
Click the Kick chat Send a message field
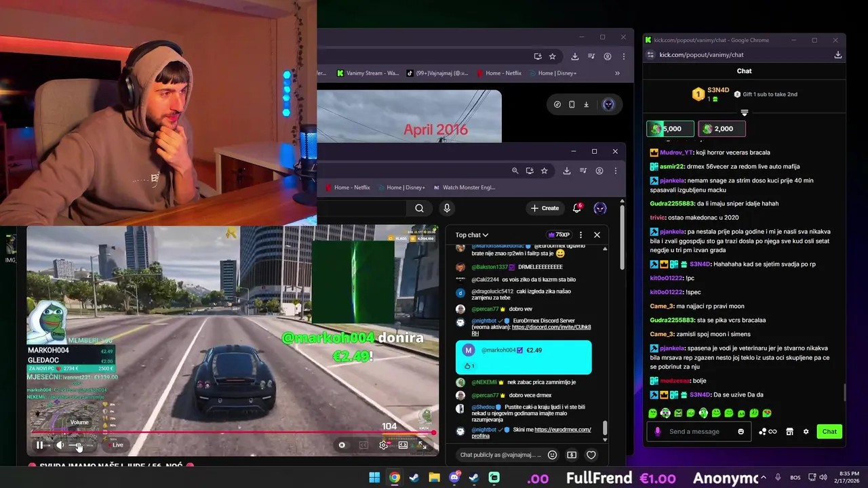(700, 432)
